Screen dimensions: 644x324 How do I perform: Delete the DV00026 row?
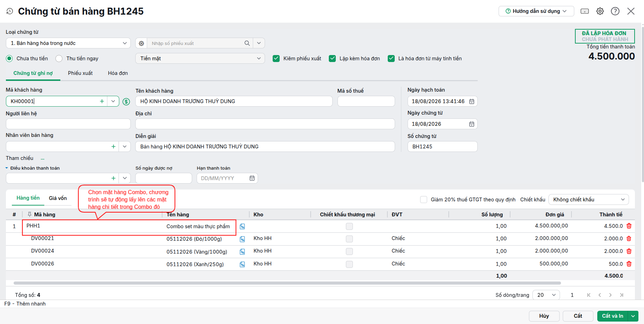[629, 264]
